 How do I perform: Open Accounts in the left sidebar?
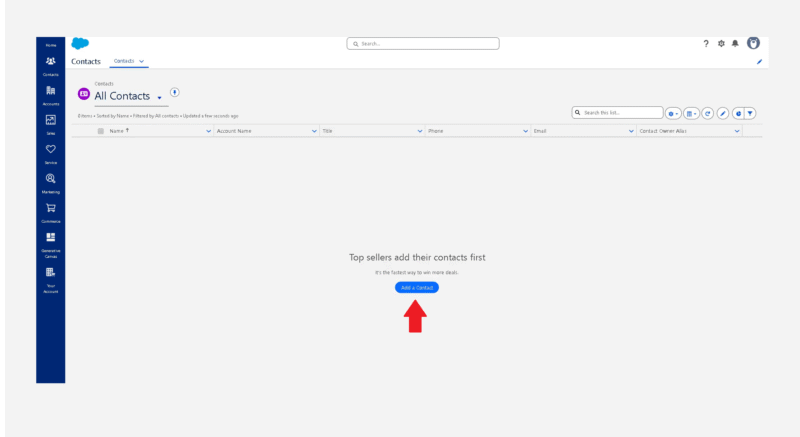pos(50,92)
